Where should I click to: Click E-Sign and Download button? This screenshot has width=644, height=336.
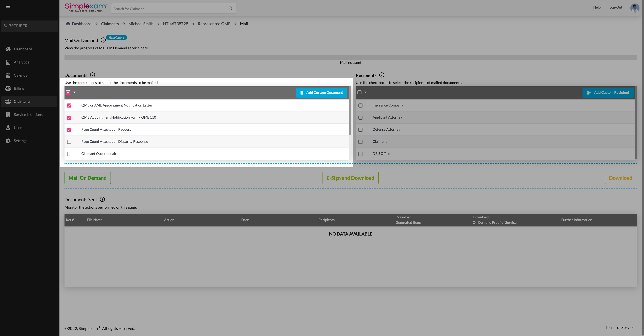(x=350, y=178)
